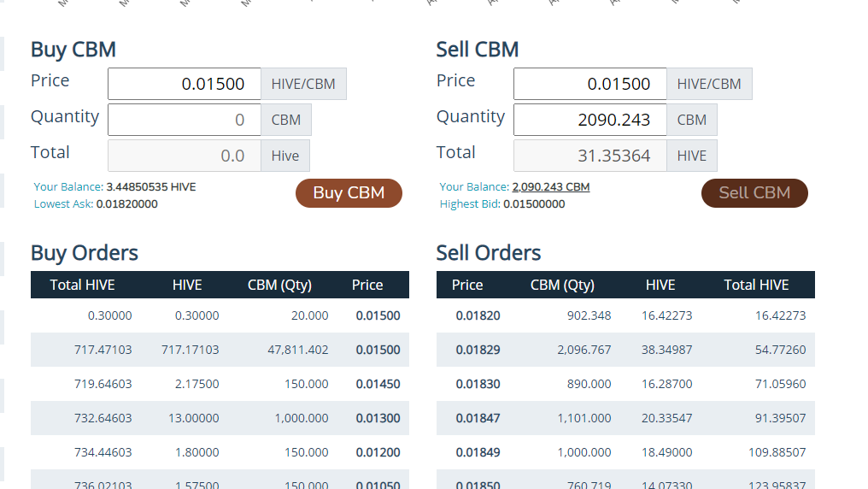868x489 pixels.
Task: Click the sell order price 0.01829
Action: click(x=478, y=350)
